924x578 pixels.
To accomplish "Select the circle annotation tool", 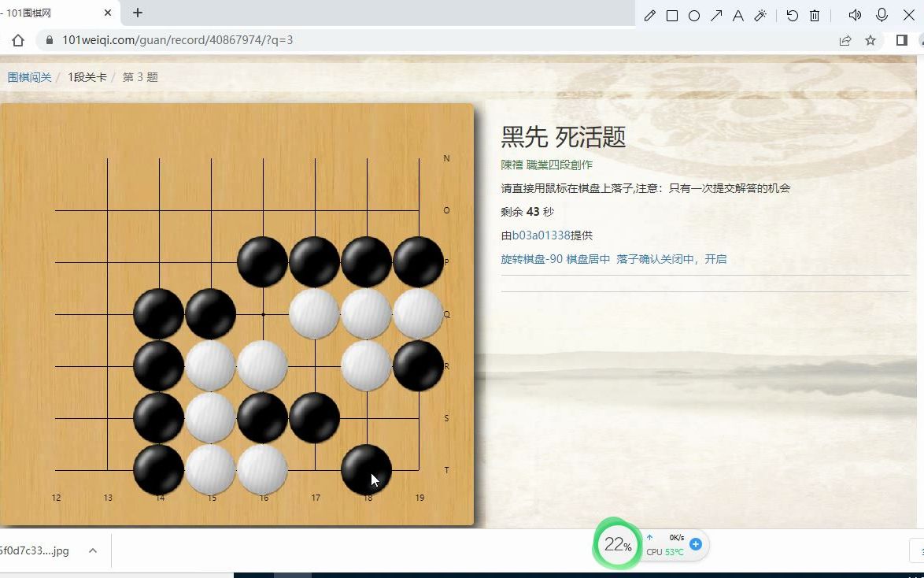I will 694,16.
